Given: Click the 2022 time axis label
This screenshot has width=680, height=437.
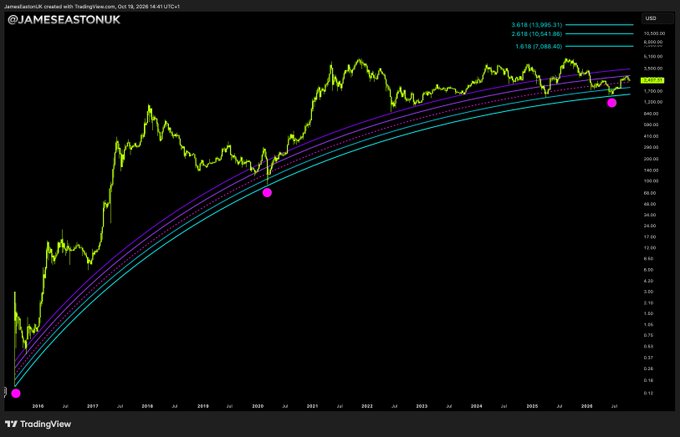Looking at the screenshot, I should tap(367, 406).
